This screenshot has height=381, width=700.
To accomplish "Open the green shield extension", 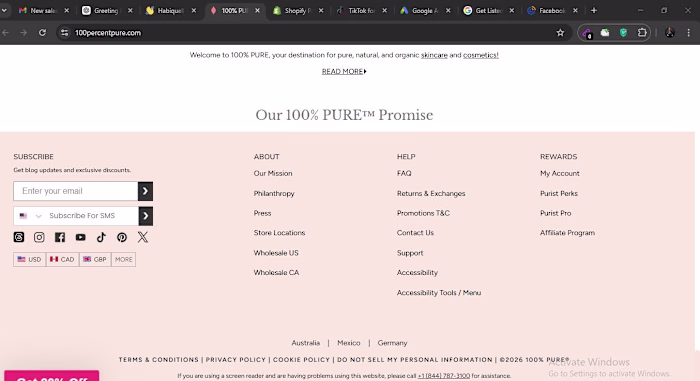I will (x=623, y=33).
